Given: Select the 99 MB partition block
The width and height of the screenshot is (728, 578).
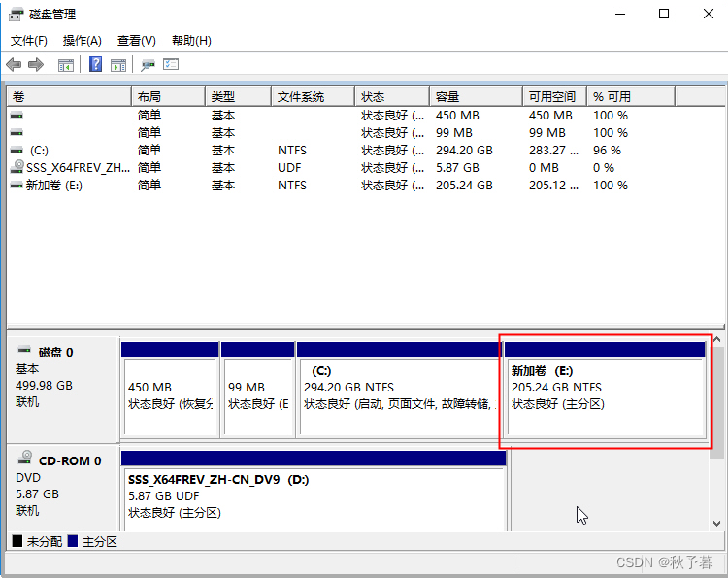Looking at the screenshot, I should point(258,390).
